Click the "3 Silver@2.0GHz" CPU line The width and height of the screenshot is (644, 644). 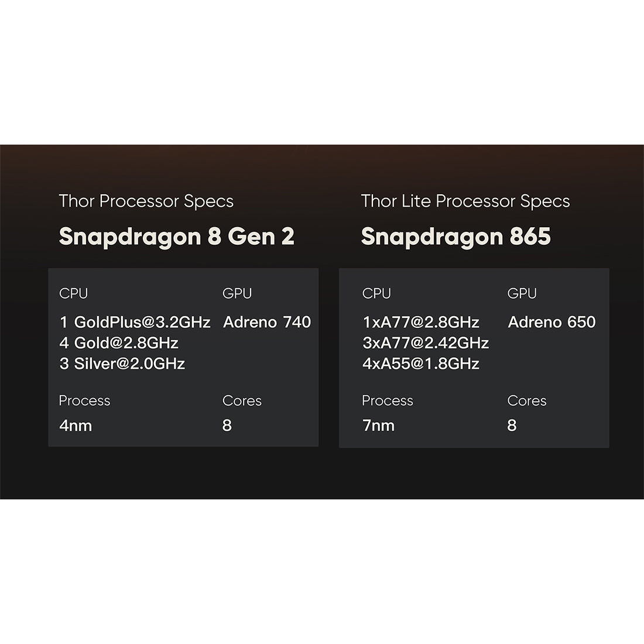tap(122, 364)
